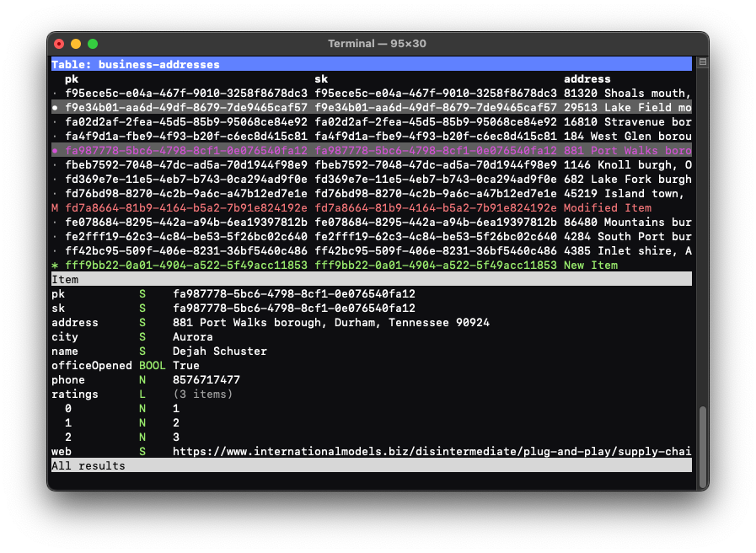This screenshot has width=756, height=553.
Task: Click the marker on the highlighted fa987778 row
Action: (x=55, y=151)
